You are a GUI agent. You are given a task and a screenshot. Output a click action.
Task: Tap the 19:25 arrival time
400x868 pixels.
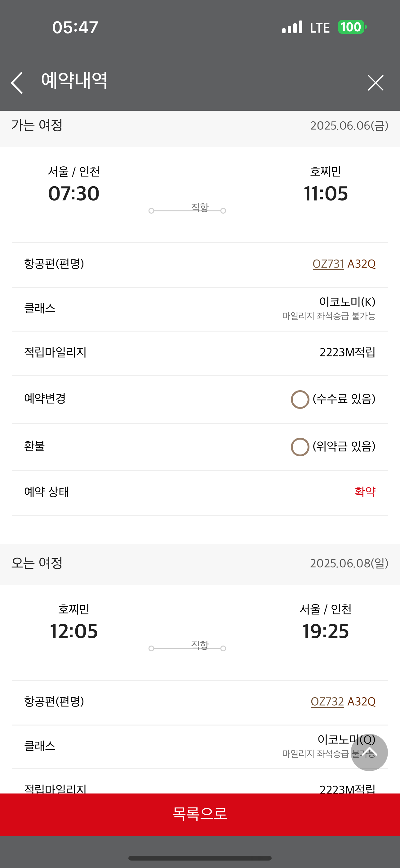(326, 631)
